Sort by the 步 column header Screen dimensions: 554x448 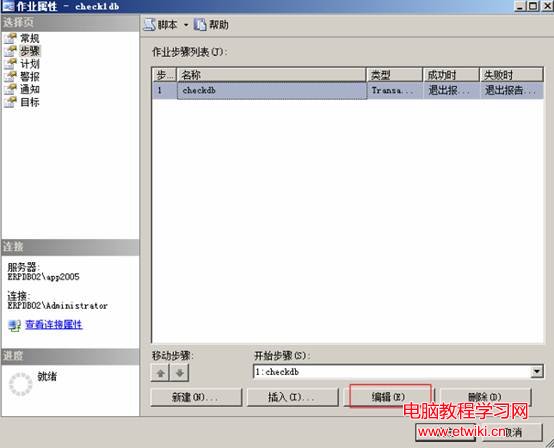pos(165,75)
